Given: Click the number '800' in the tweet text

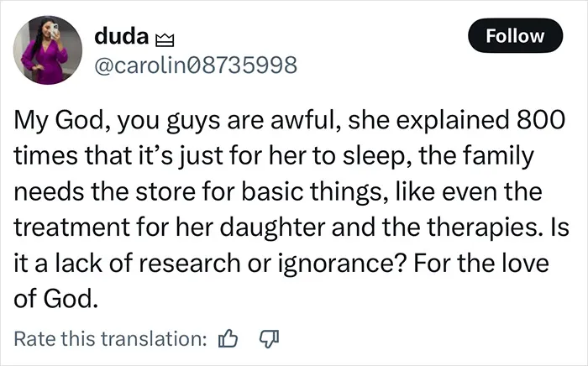Looking at the screenshot, I should click(x=541, y=121).
